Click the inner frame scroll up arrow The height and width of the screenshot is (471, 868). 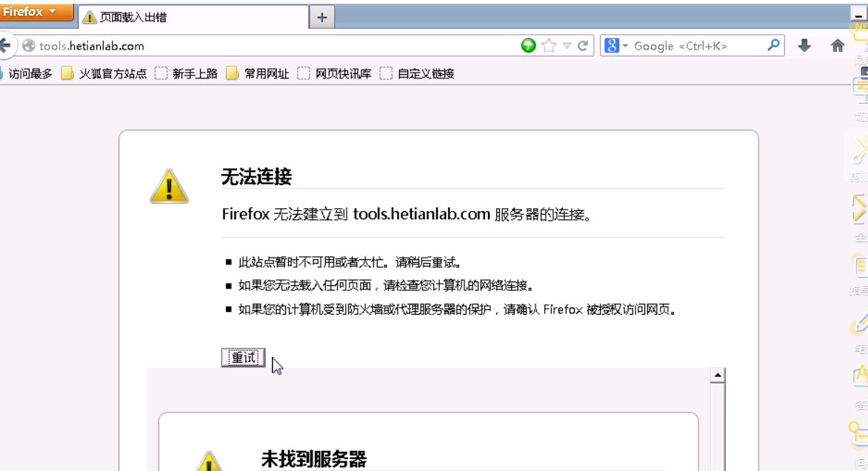point(718,375)
